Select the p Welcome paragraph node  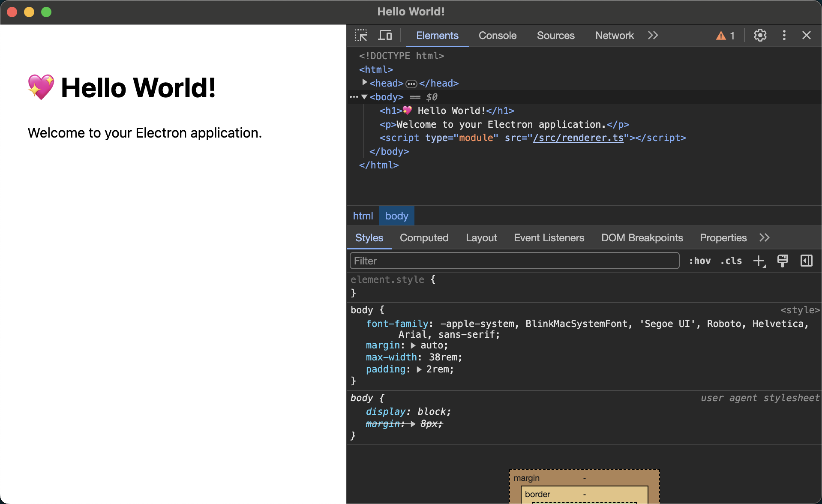(504, 124)
